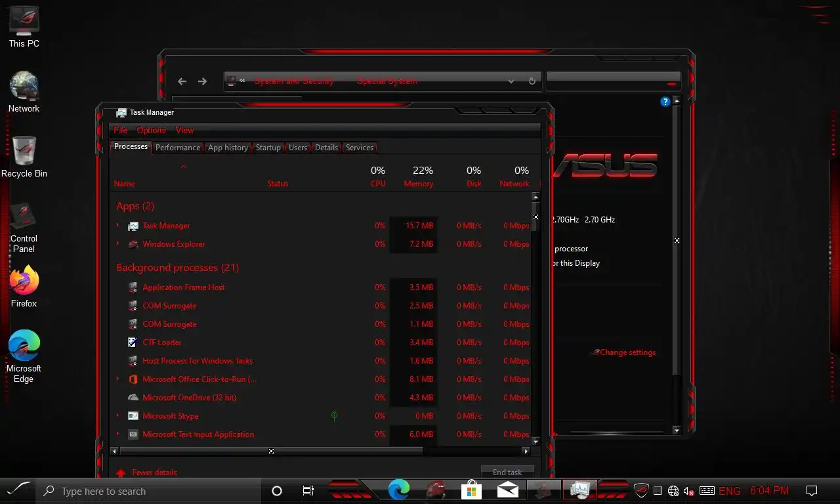Viewport: 840px width, 504px height.
Task: Open touch keyboard tray icon
Action: tap(707, 491)
